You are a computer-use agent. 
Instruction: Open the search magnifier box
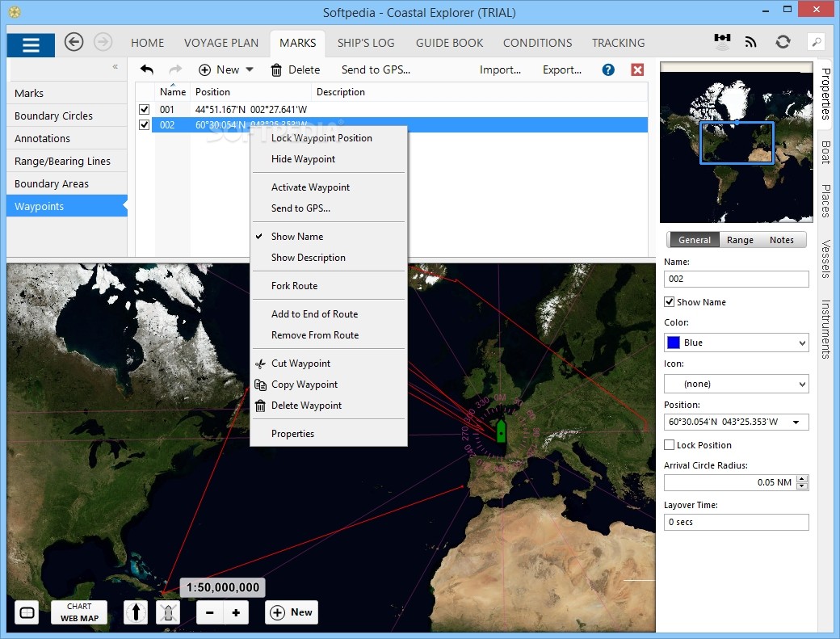coord(817,42)
